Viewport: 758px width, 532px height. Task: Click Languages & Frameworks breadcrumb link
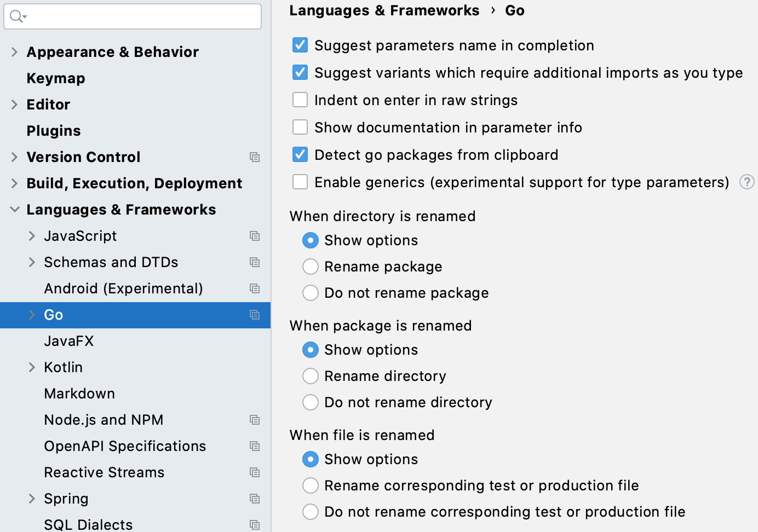click(384, 10)
